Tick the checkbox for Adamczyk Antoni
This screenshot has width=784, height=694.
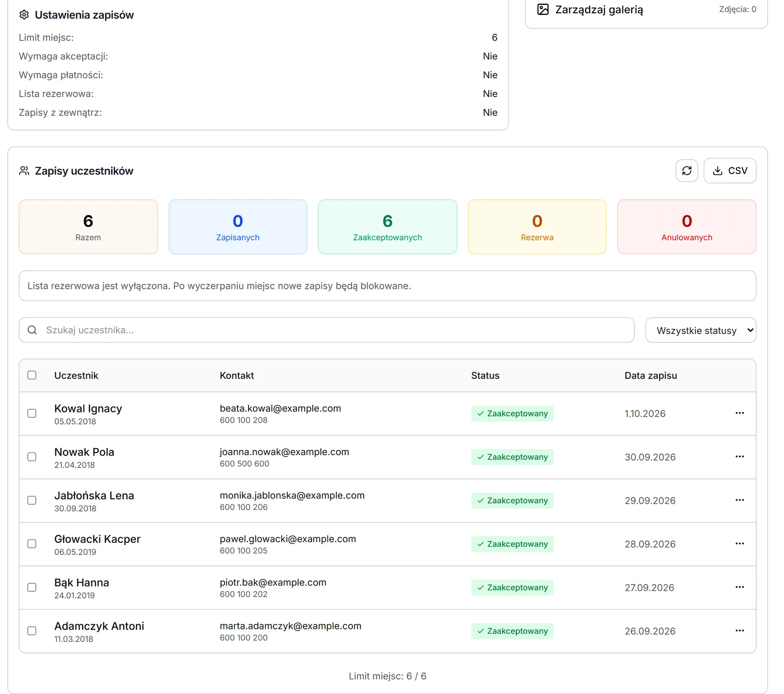click(32, 631)
